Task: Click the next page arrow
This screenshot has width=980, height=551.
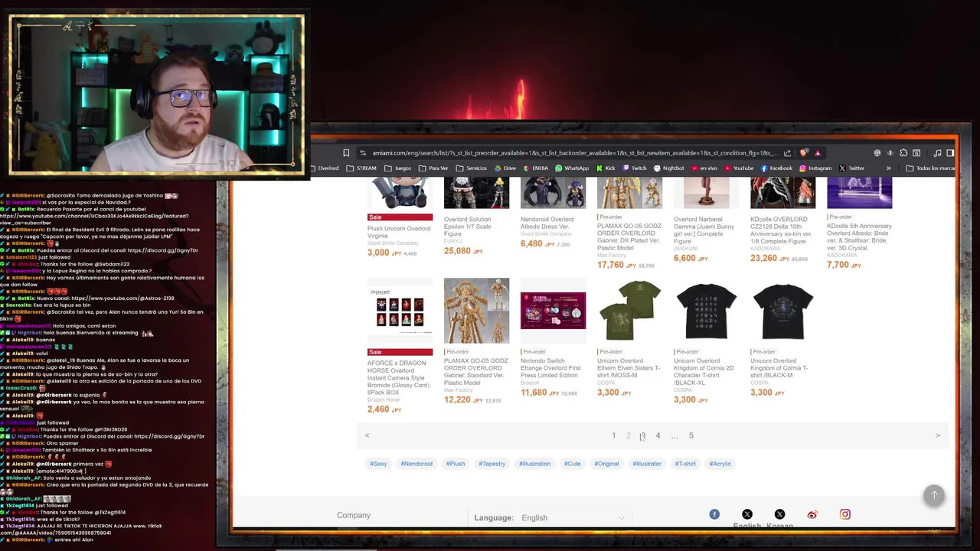Action: pyautogui.click(x=938, y=435)
